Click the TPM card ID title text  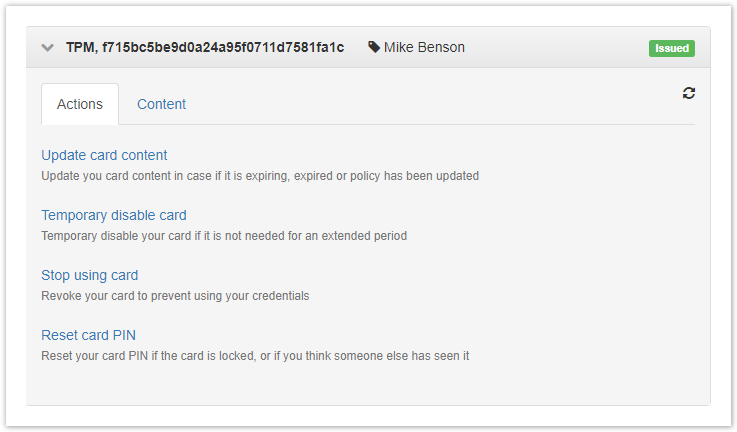tap(205, 47)
